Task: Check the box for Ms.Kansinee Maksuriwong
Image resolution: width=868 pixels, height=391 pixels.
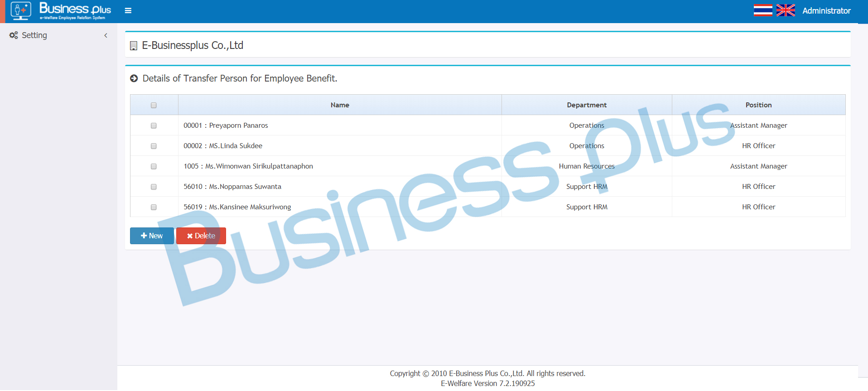Action: [154, 207]
